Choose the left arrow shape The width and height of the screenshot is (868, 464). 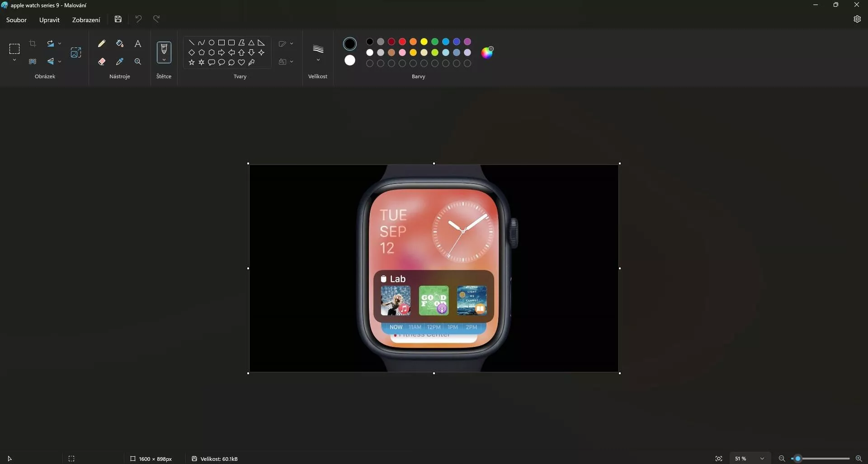coord(231,52)
